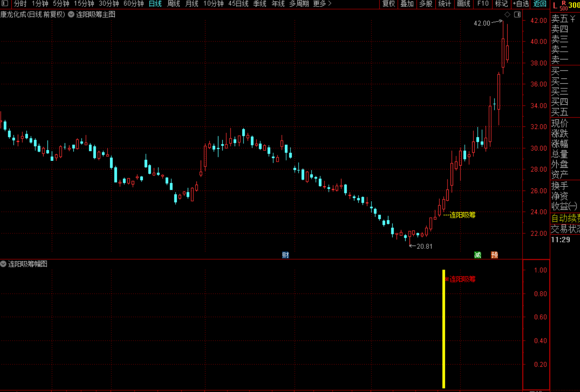This screenshot has height=392, width=580.
Task: Open the 更多 periods dropdown
Action: 322,3
